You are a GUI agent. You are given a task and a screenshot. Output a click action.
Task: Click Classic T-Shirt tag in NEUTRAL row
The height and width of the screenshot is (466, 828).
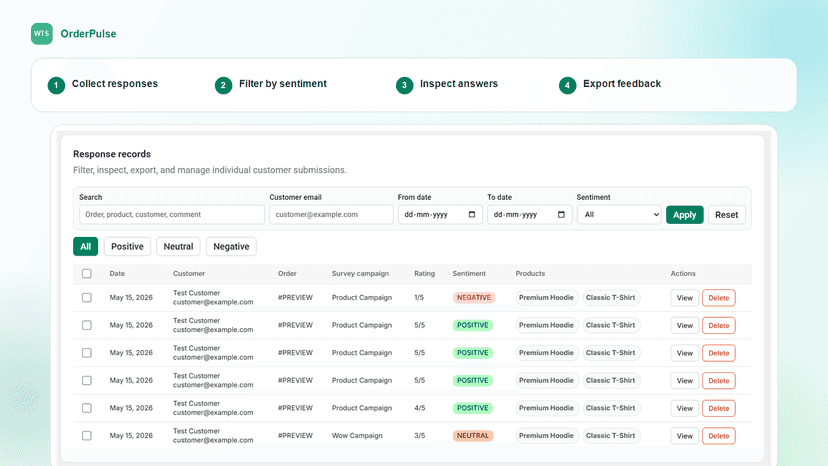610,435
